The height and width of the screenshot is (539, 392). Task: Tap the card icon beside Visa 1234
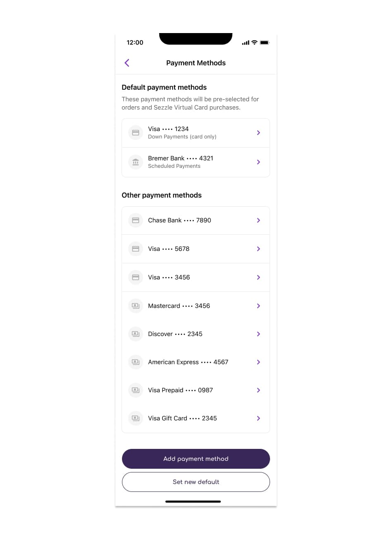tap(135, 133)
